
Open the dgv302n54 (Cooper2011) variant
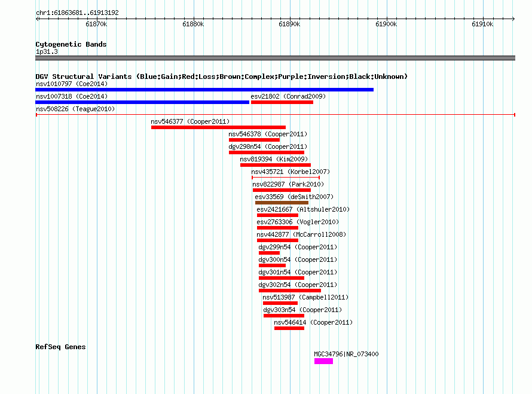(298, 285)
